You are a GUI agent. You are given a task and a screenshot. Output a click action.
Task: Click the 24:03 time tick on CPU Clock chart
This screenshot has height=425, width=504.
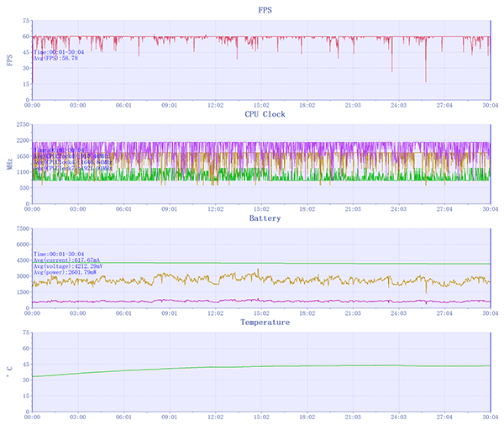[397, 209]
